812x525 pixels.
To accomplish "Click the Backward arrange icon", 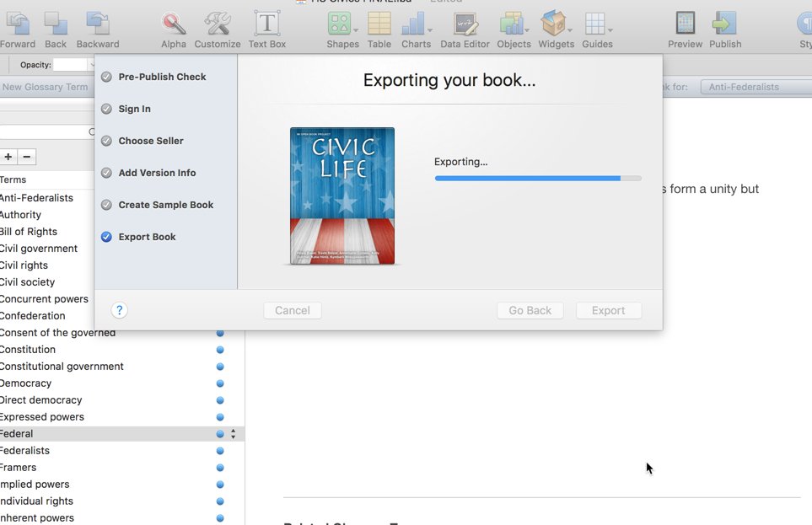I will tap(97, 24).
